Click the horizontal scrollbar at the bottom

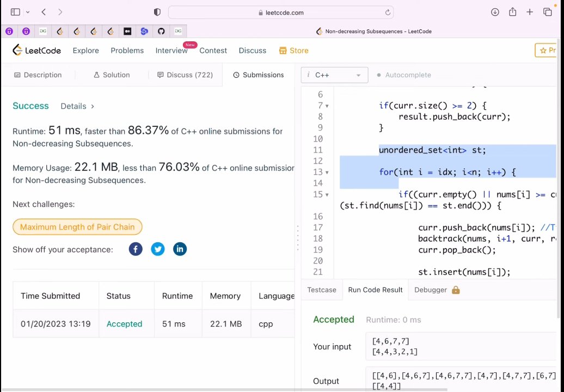[x=223, y=389]
